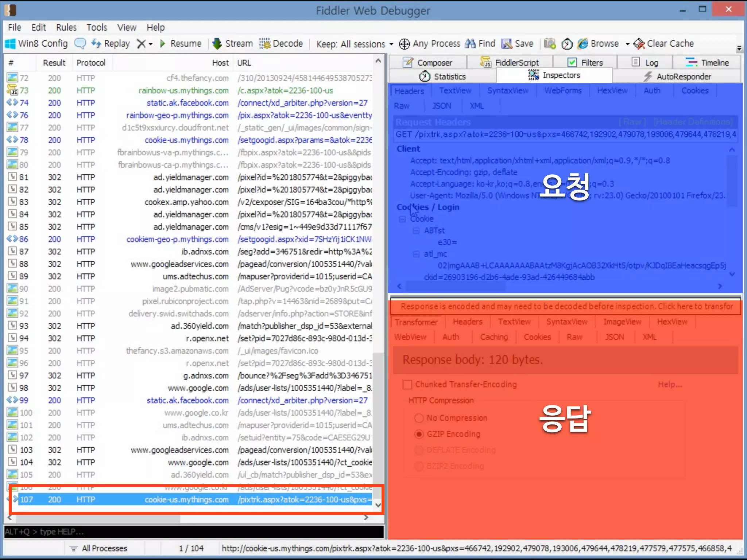Screen dimensions: 747x560
Task: Click the response encoded warning bar
Action: 565,306
